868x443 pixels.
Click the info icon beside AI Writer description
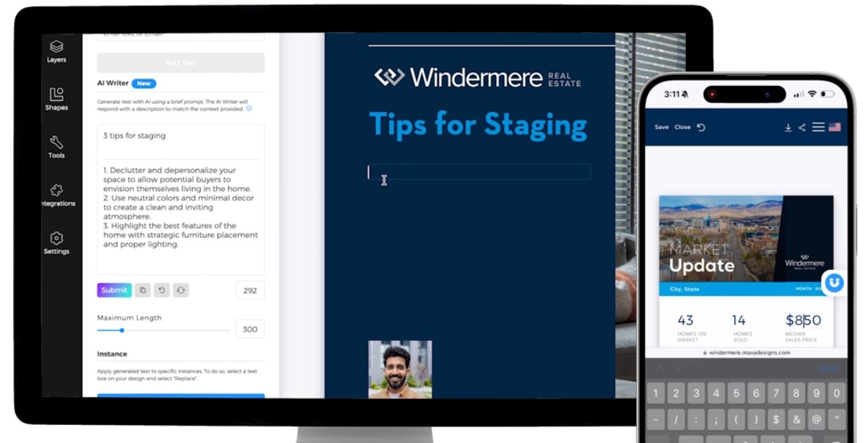249,108
